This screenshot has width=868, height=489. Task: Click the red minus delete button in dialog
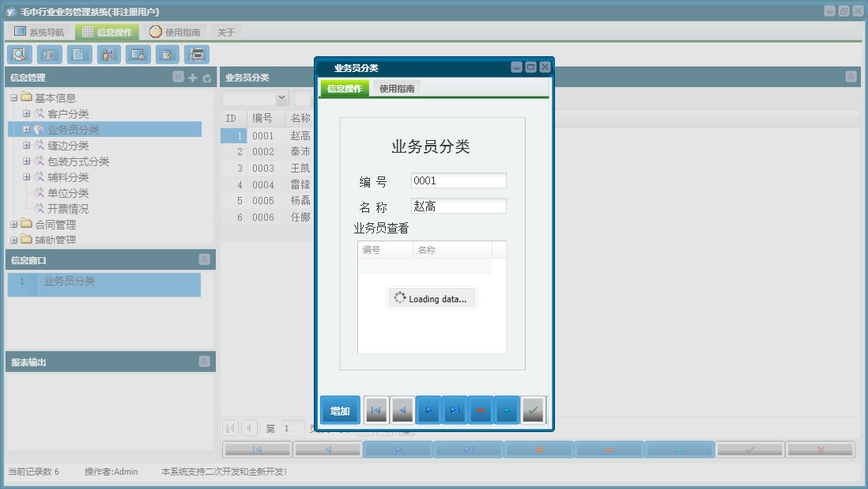point(481,411)
